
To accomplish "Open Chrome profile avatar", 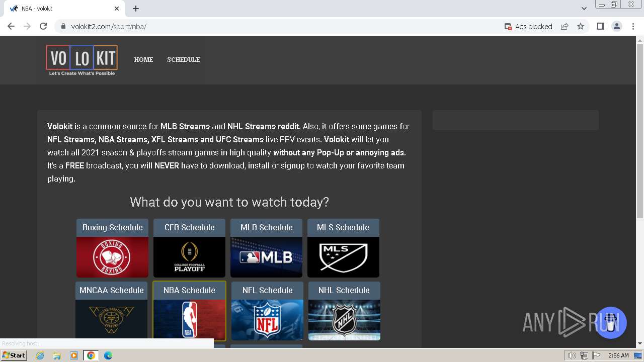I will [617, 27].
